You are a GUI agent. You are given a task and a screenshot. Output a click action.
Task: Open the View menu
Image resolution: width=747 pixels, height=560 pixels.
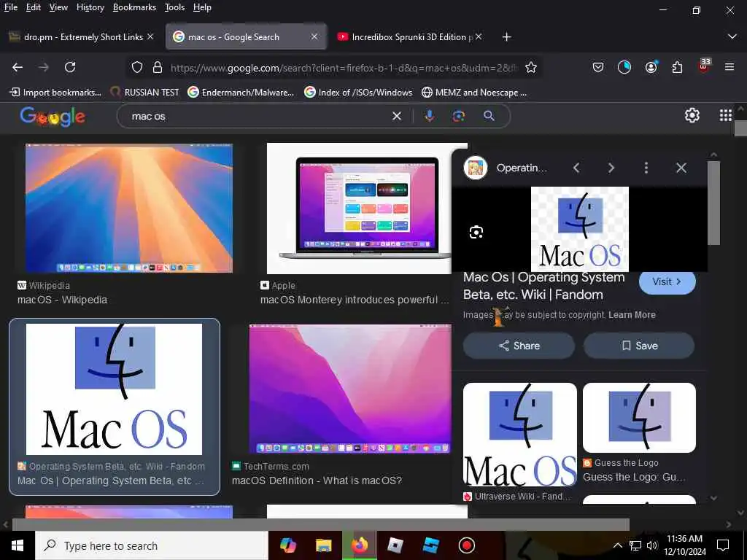(x=58, y=7)
